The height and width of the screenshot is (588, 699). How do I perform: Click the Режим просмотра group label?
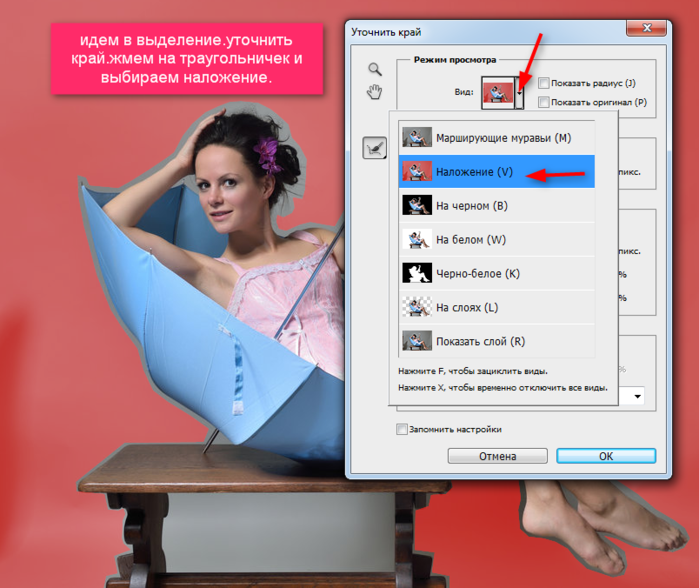click(x=455, y=60)
